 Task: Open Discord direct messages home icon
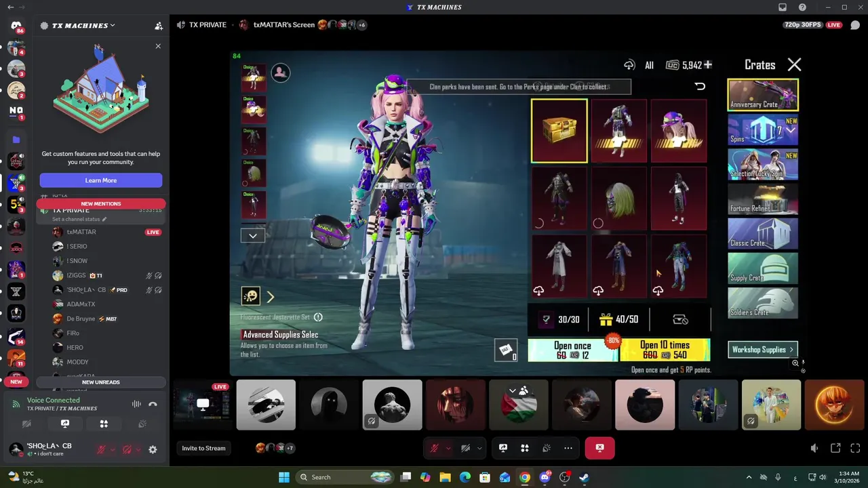16,26
